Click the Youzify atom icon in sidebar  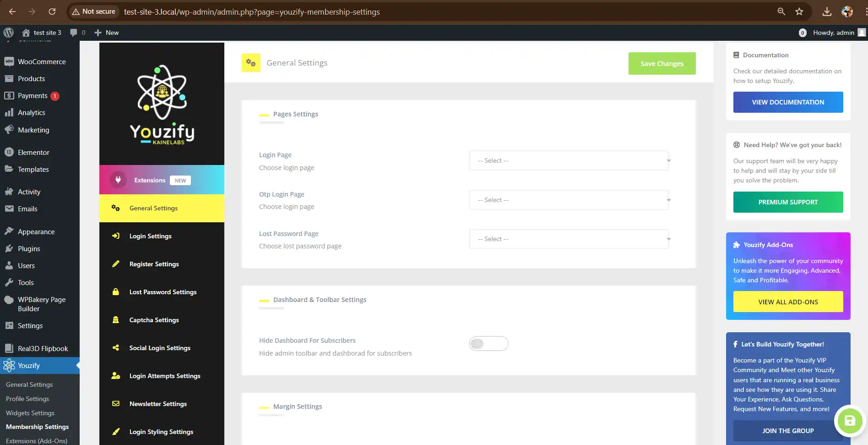[9, 365]
